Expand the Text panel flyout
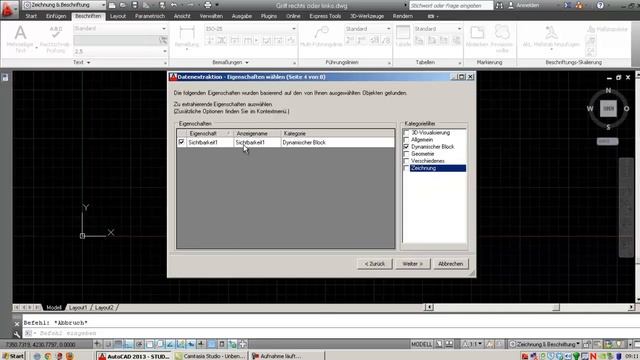 [x=82, y=62]
